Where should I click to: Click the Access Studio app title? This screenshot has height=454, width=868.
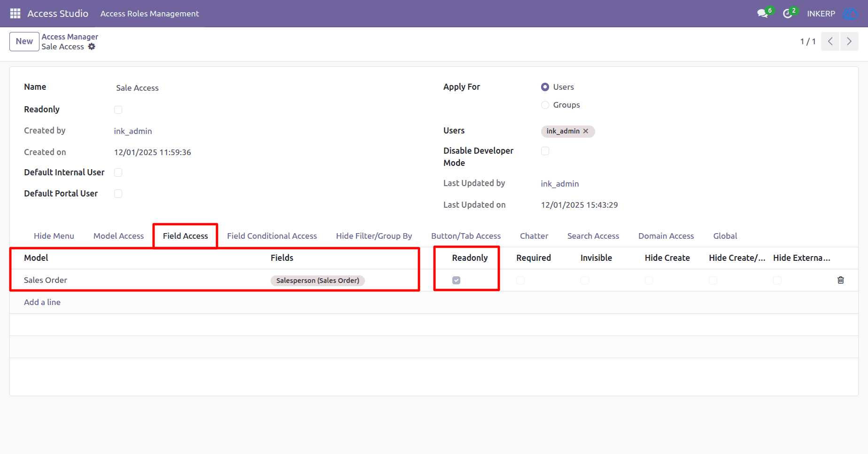[58, 14]
